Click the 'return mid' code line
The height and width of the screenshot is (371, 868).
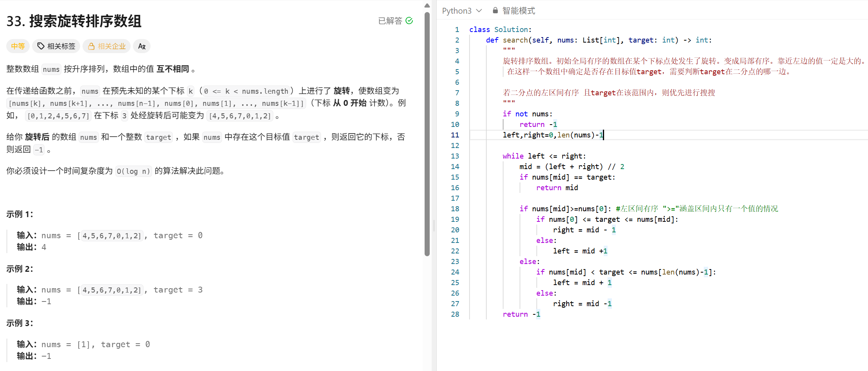(x=557, y=187)
